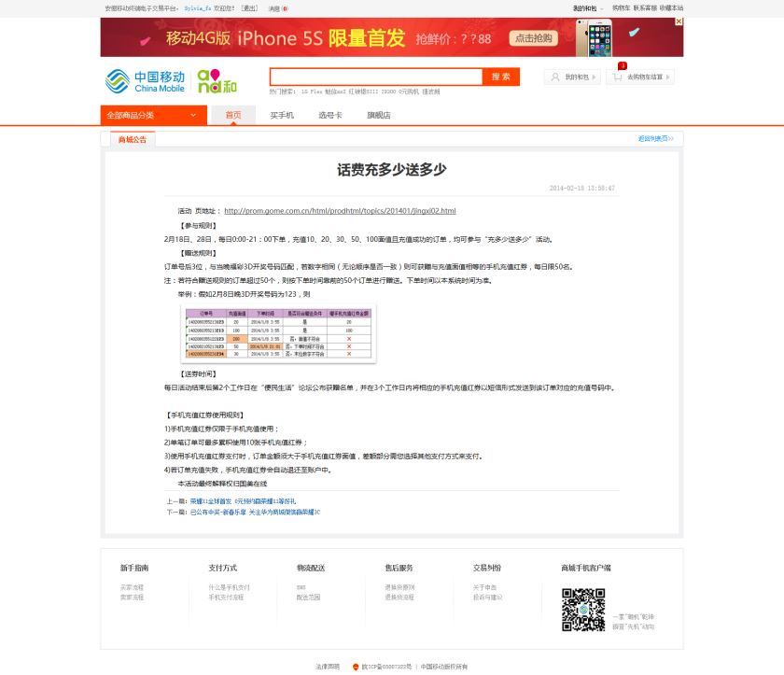The width and height of the screenshot is (784, 675).
Task: Focus the product search input field
Action: [376, 77]
